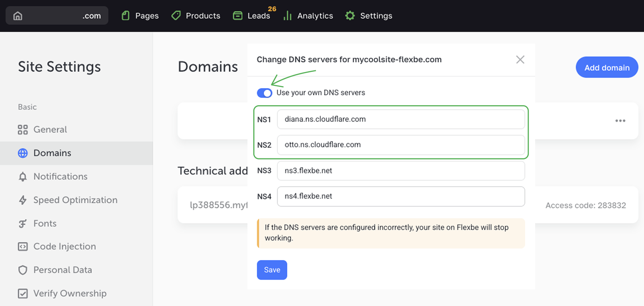The width and height of the screenshot is (644, 306).
Task: Open the domain three-dot options menu
Action: click(x=620, y=121)
